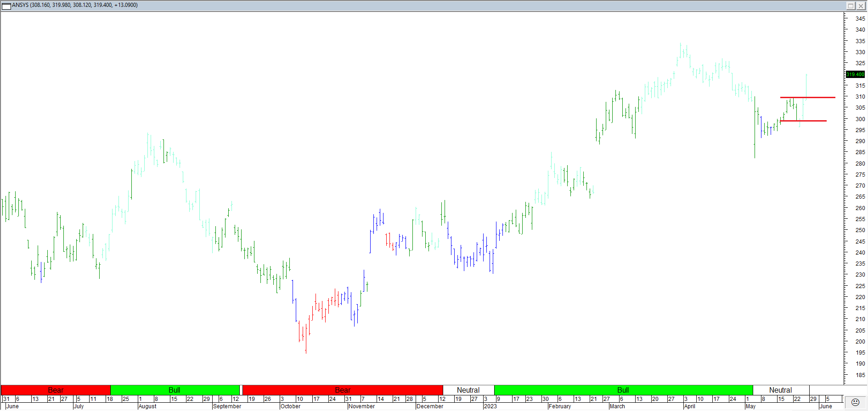Close the ANSYS chart window
868x411 pixels.
click(861, 6)
